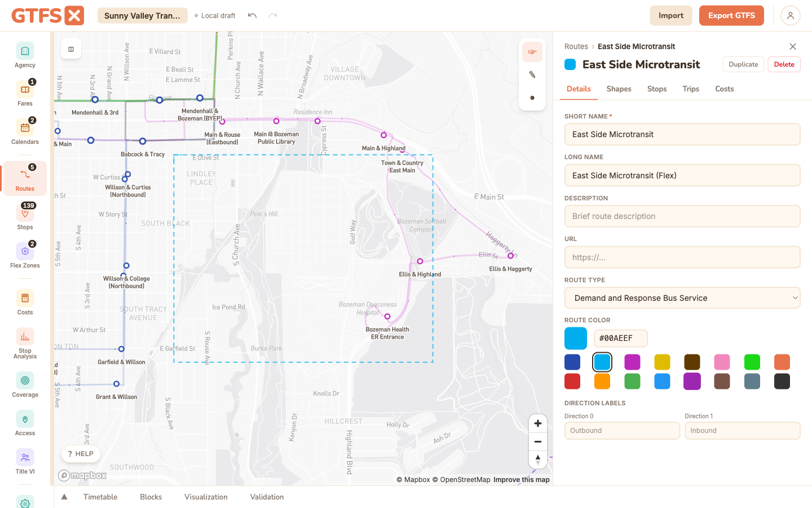This screenshot has height=508, width=812.
Task: Open Route Type dropdown
Action: click(682, 298)
